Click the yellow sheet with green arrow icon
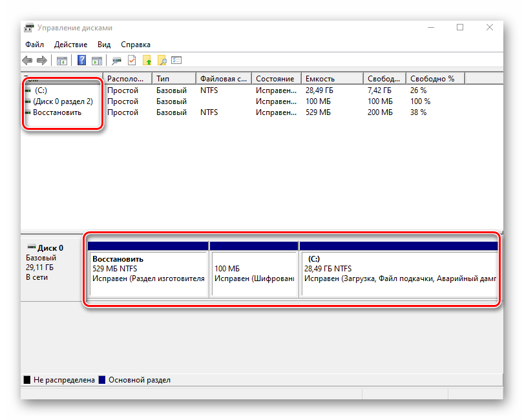The height and width of the screenshot is (420, 524). [147, 61]
